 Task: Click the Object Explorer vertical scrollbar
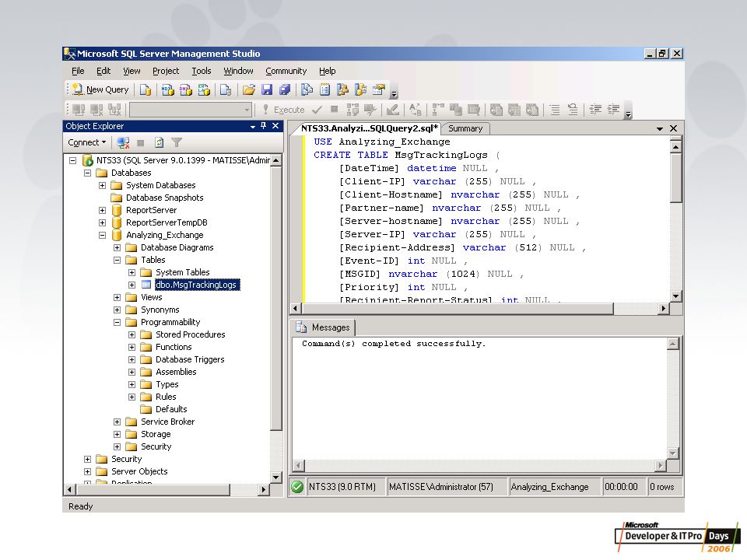tap(275, 319)
